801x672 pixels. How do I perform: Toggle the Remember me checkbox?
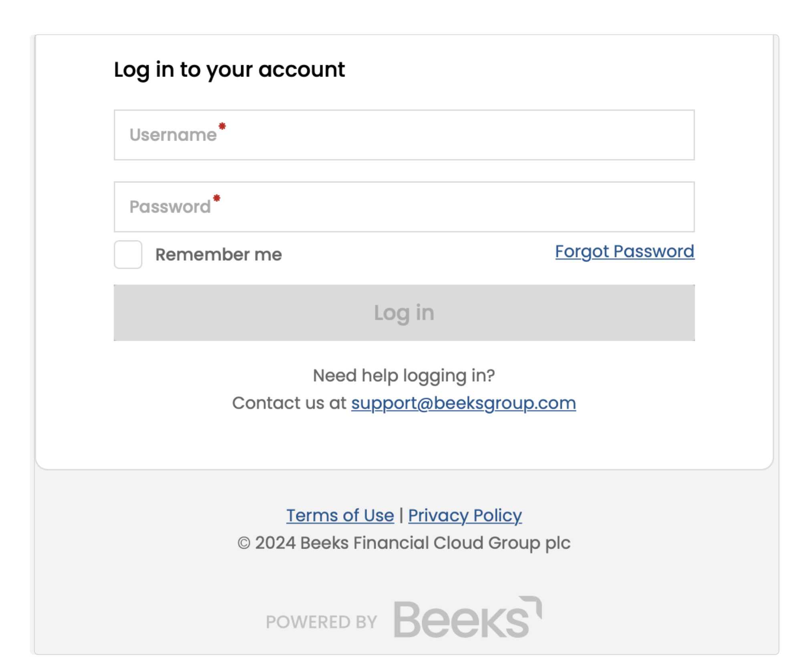click(x=128, y=254)
